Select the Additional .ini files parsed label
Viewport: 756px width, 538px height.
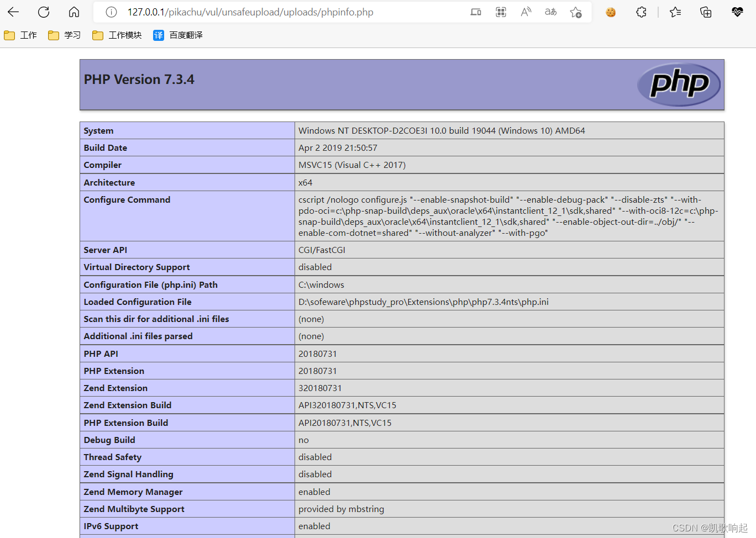pos(138,336)
